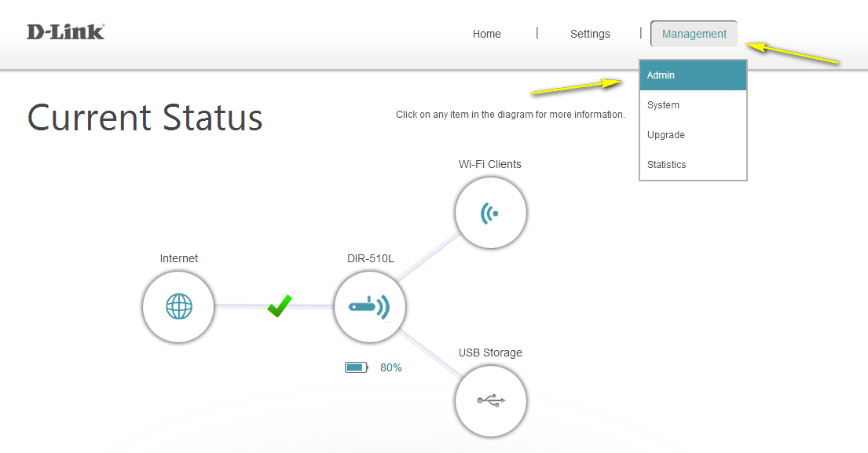Click the DIR-510L device name label
This screenshot has height=453, width=868.
pos(371,258)
